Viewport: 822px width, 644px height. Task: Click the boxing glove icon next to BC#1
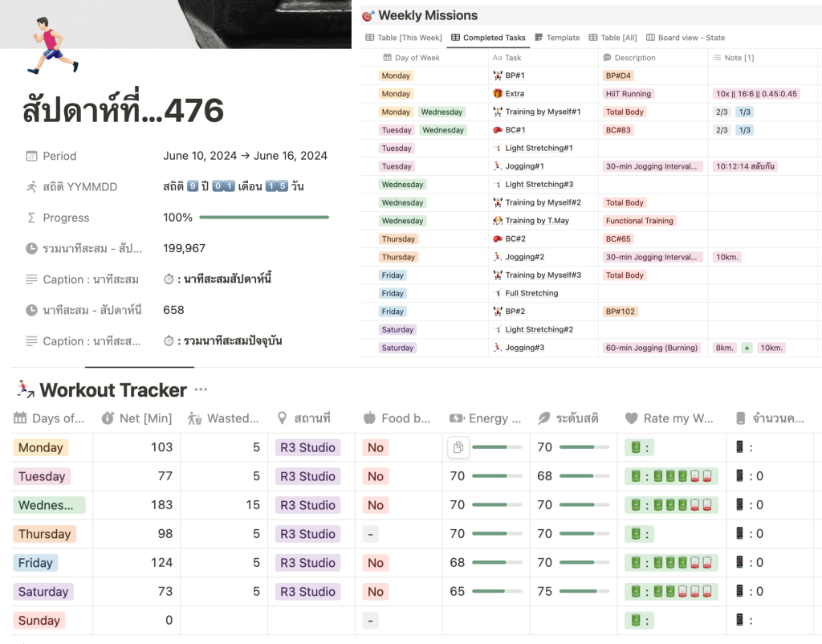(x=498, y=130)
